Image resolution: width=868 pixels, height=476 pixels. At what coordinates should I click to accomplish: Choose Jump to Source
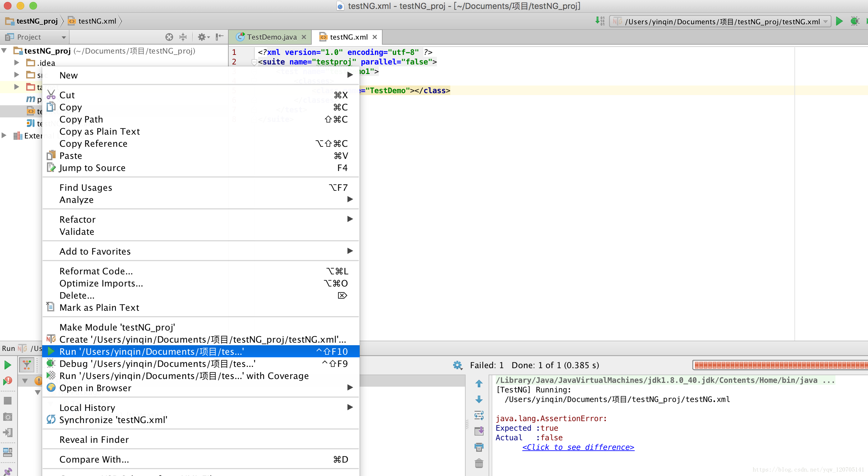click(x=201, y=168)
